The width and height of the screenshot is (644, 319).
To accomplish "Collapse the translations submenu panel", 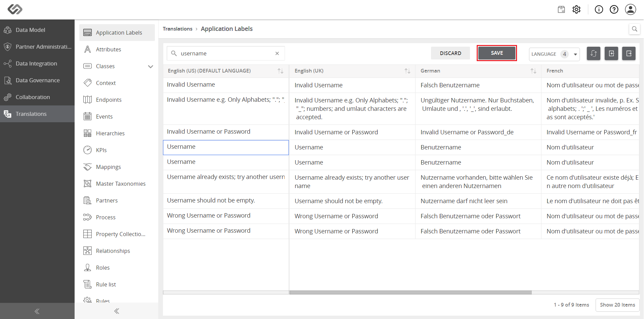I will [x=117, y=311].
